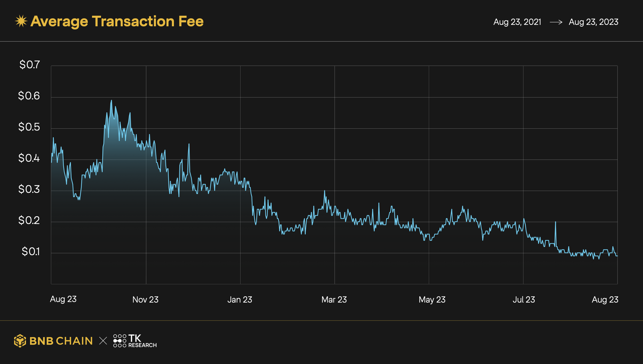Click the leftmost 'Aug 23' x-axis label

click(63, 299)
